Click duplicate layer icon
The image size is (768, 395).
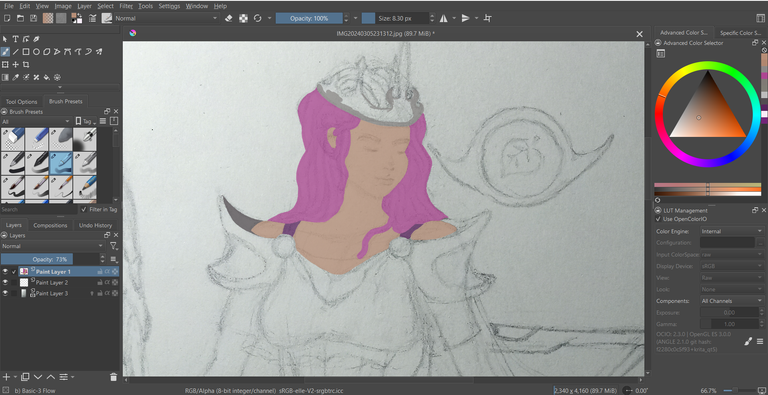25,377
